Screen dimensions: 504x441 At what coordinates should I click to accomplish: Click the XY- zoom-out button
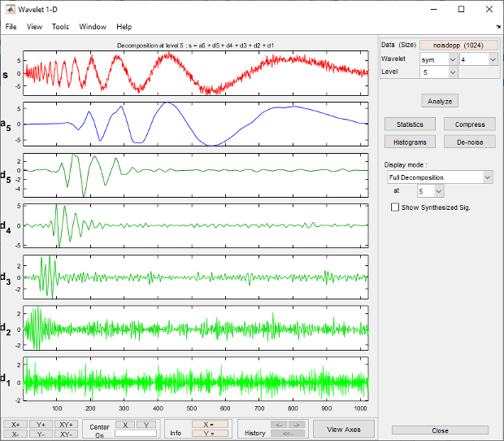[x=66, y=434]
